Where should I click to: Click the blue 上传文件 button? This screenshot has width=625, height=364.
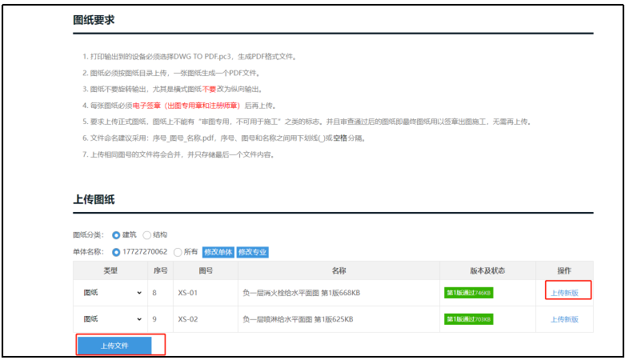pyautogui.click(x=114, y=346)
